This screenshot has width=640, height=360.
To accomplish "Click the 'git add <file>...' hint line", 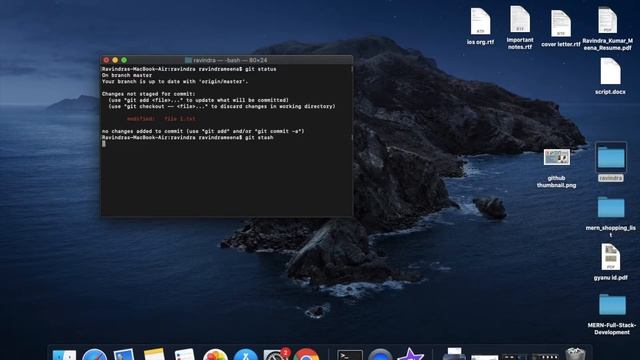I will coord(198,100).
